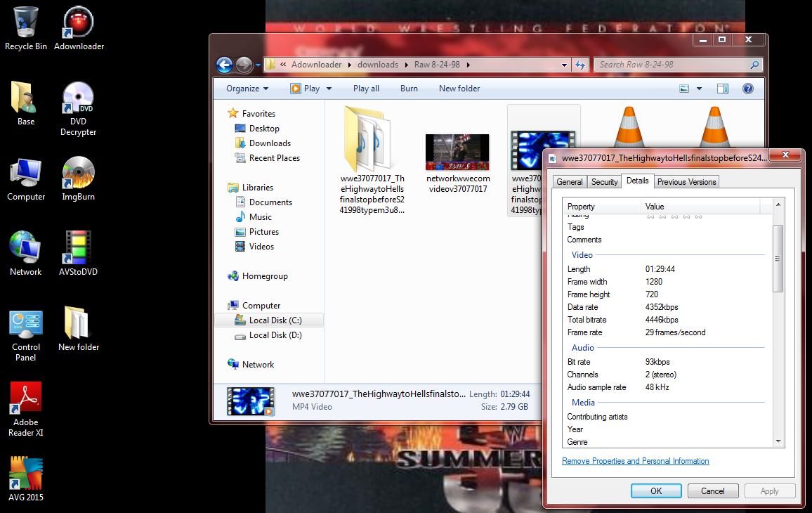812x513 pixels.
Task: Click properties scrollbar down arrow
Action: (778, 441)
